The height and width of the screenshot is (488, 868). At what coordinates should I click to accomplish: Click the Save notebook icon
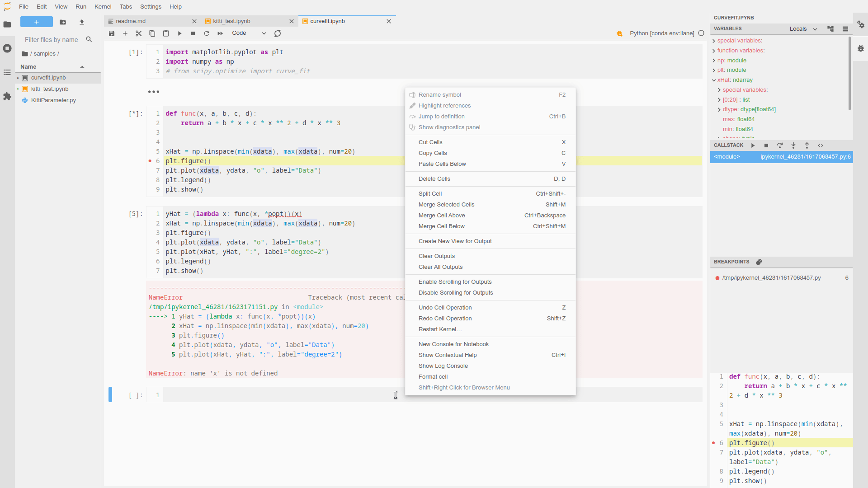pos(112,33)
